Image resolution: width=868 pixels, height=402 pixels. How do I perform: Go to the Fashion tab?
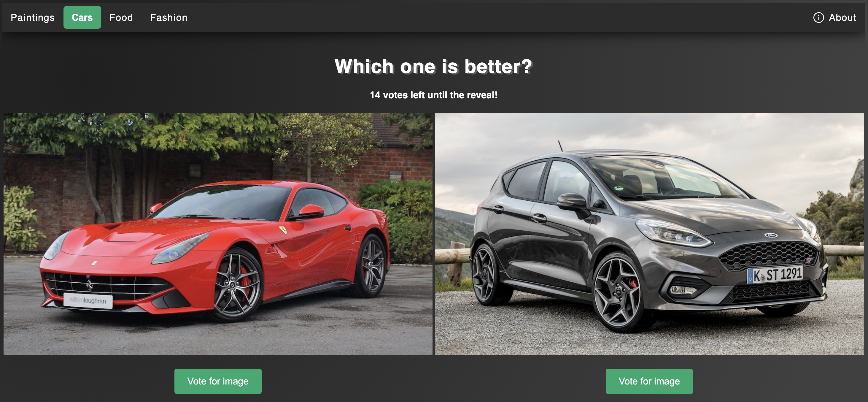coord(168,18)
